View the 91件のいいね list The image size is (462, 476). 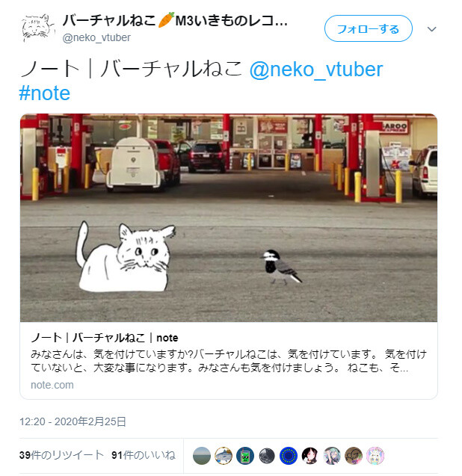click(144, 455)
